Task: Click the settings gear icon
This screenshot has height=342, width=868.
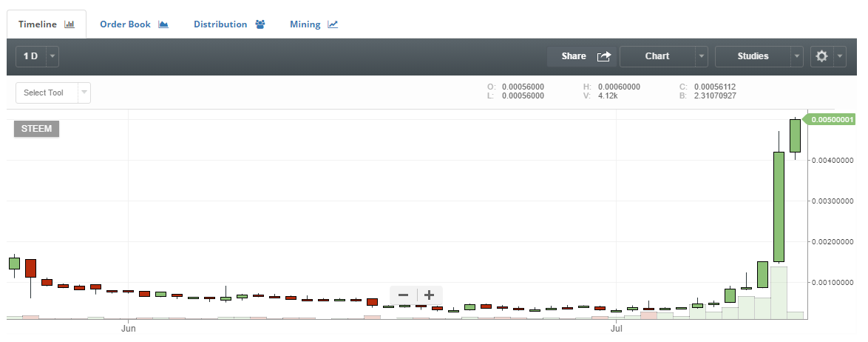Action: click(x=822, y=56)
